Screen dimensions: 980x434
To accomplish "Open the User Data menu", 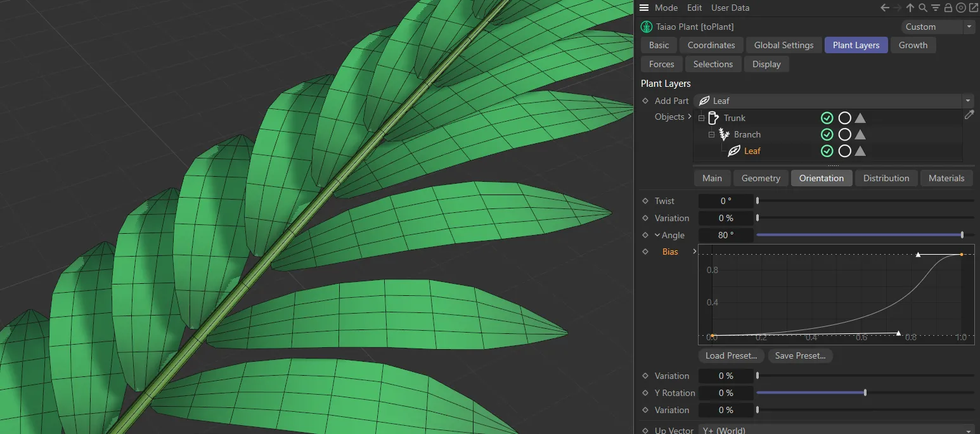I will [x=730, y=8].
